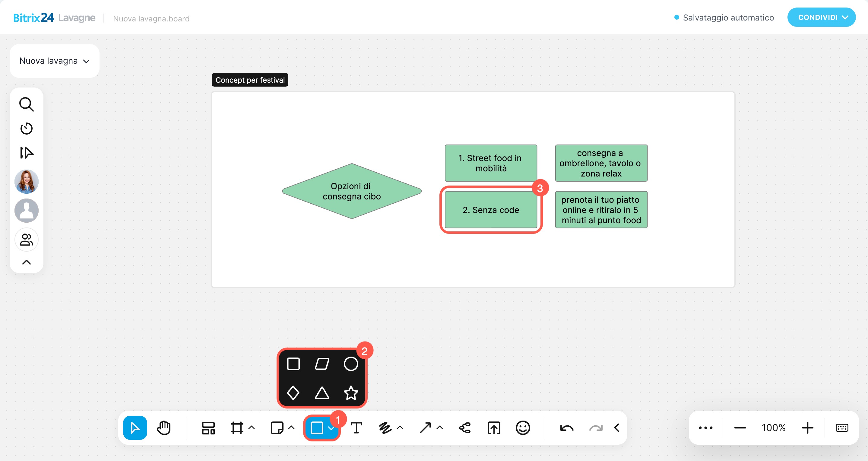Expand the Nuova lavagna dropdown
The width and height of the screenshot is (868, 461).
[55, 61]
